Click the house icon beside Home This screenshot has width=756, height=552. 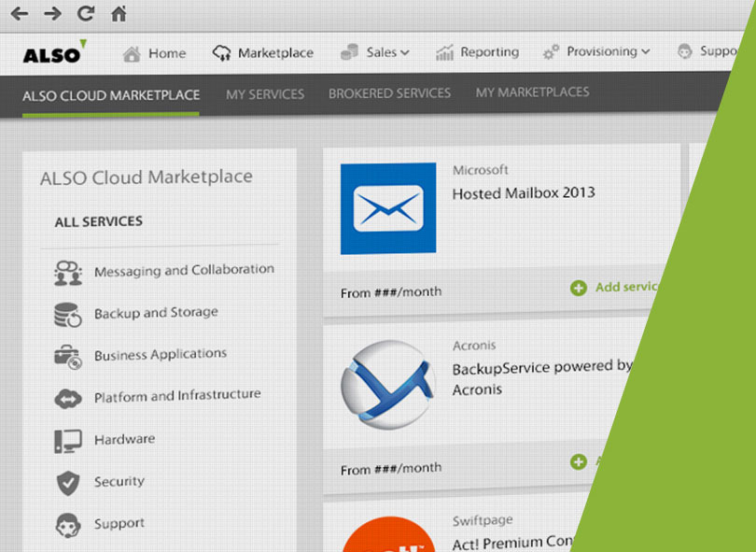tap(132, 54)
